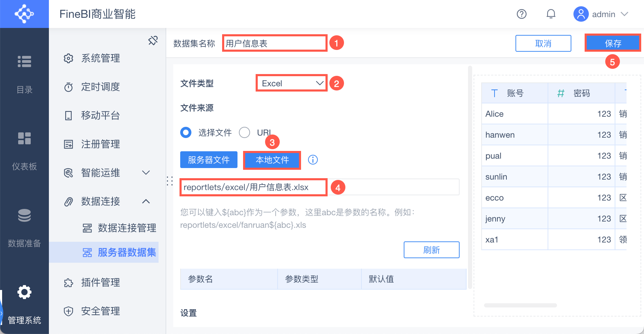Viewport: 644px width, 334px height.
Task: Open the 数据准备 data preparation section
Action: point(24,228)
